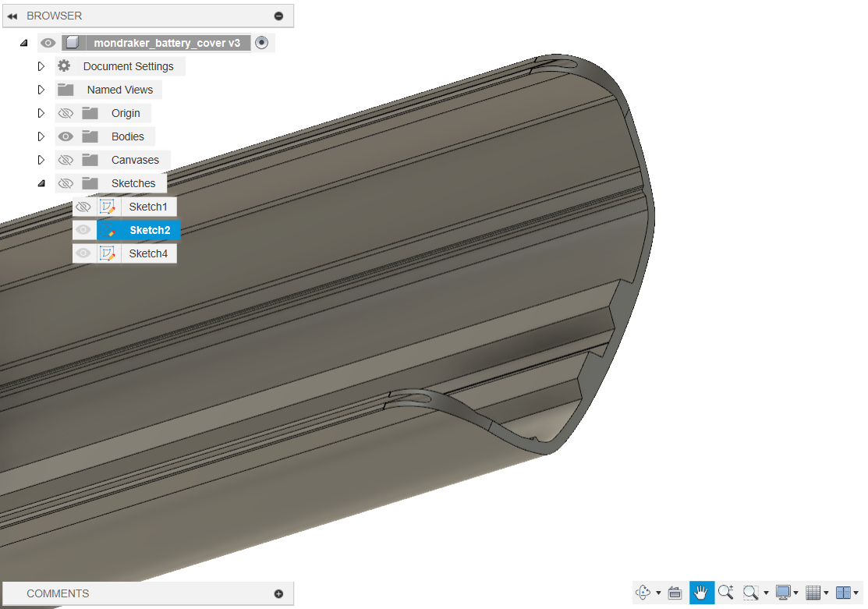Collapse the Sketches folder
The height and width of the screenshot is (609, 868).
(x=41, y=183)
